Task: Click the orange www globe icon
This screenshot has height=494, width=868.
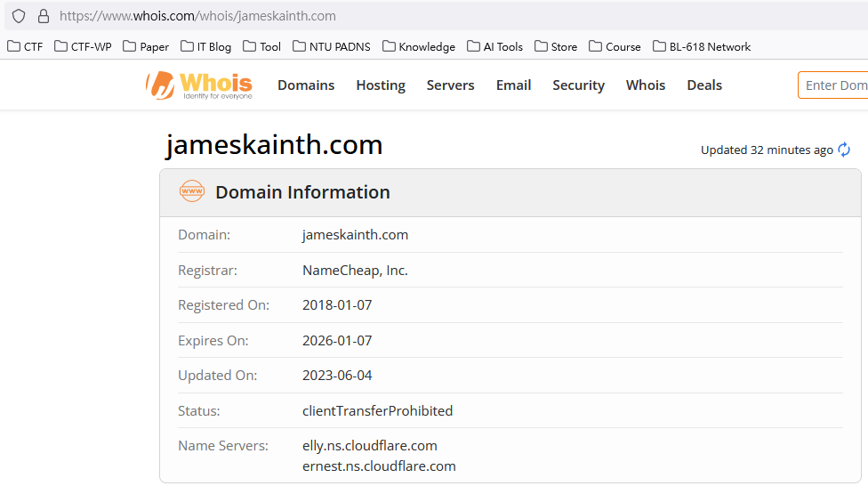Action: point(192,191)
